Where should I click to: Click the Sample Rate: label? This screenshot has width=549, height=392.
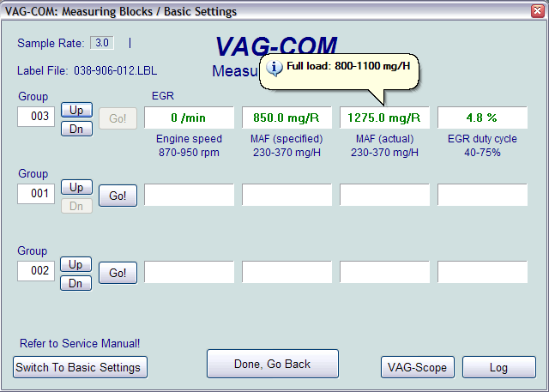(51, 43)
